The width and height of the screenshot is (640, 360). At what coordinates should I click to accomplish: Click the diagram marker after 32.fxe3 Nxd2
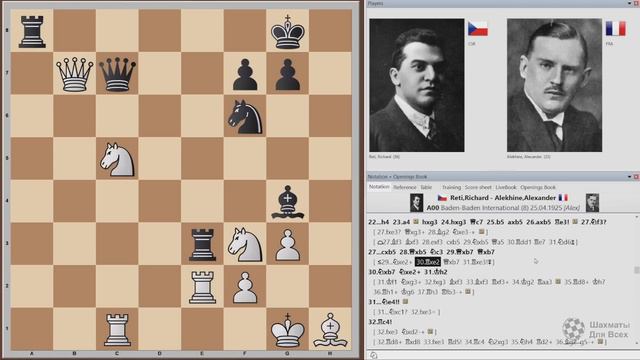click(430, 332)
